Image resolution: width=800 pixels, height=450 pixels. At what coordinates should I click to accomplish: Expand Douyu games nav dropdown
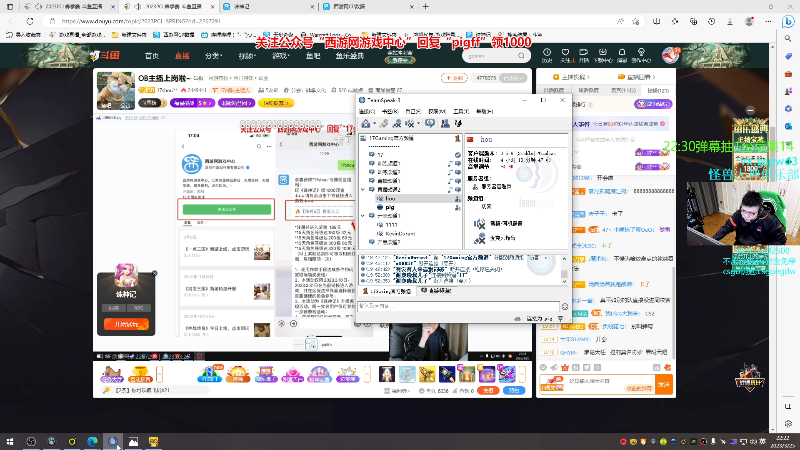coord(281,56)
